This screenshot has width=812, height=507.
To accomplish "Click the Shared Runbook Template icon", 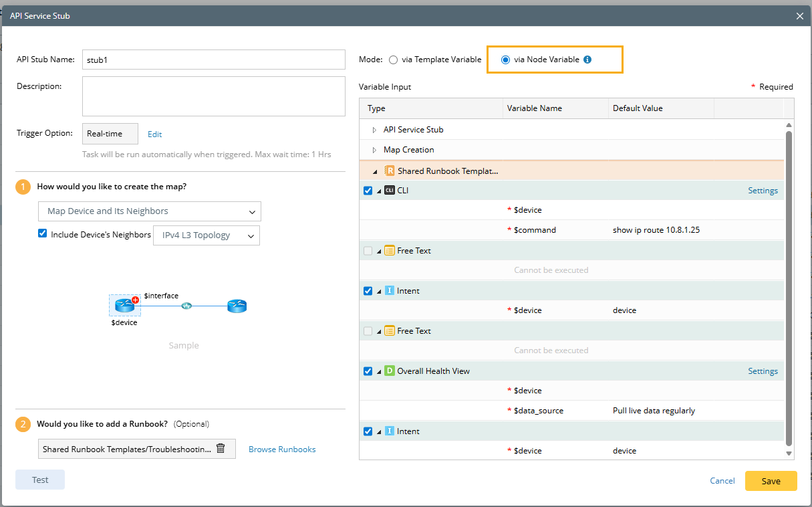I will coord(390,171).
